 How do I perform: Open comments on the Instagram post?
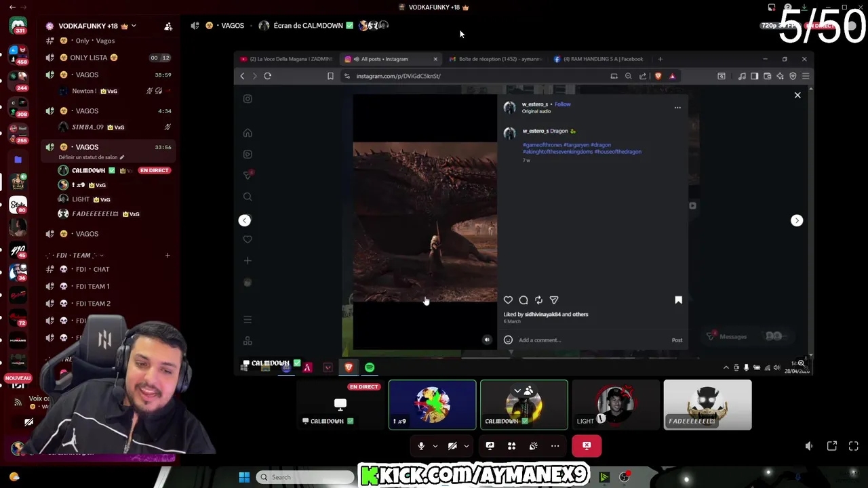pyautogui.click(x=524, y=300)
